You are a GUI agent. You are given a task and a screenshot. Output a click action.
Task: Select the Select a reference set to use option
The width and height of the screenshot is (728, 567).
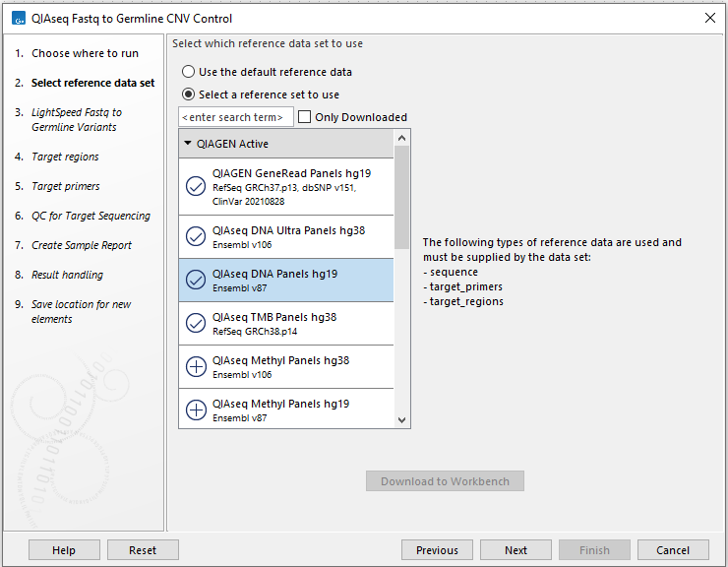point(188,94)
